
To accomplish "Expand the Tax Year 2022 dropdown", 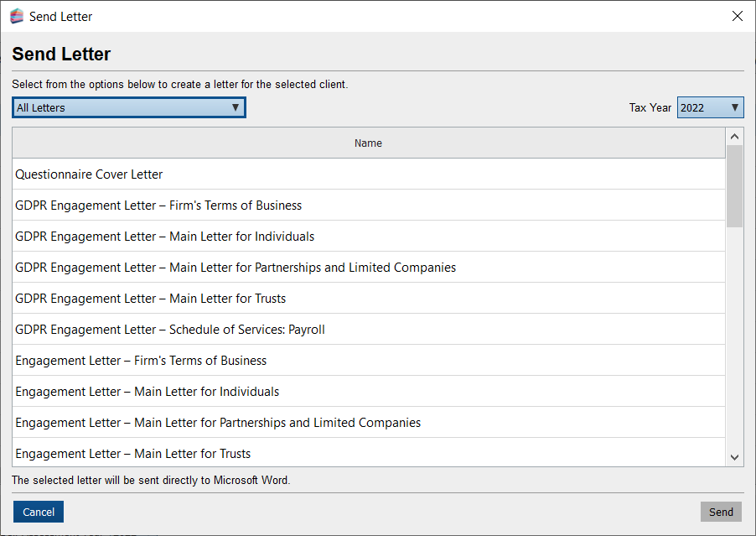I will [x=710, y=107].
